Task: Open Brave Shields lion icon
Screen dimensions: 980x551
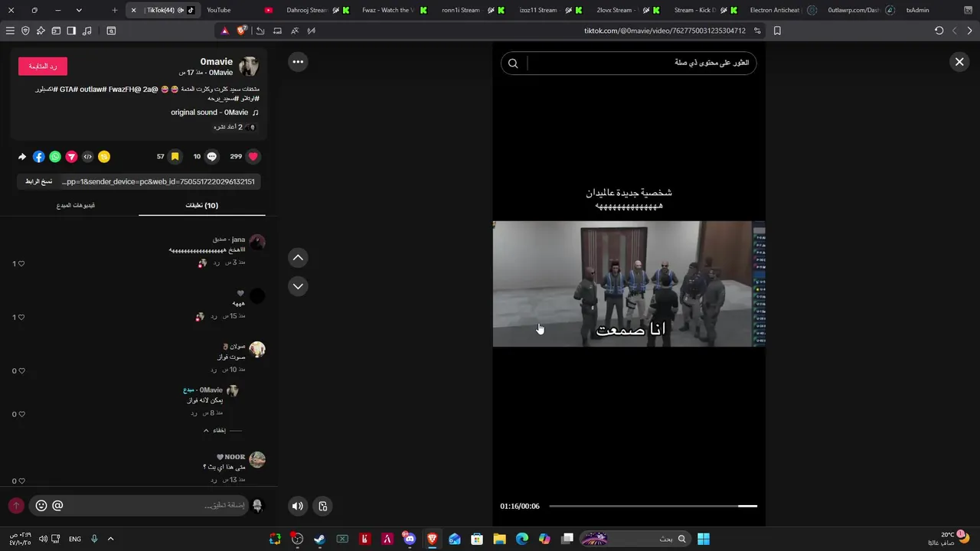Action: pos(242,31)
